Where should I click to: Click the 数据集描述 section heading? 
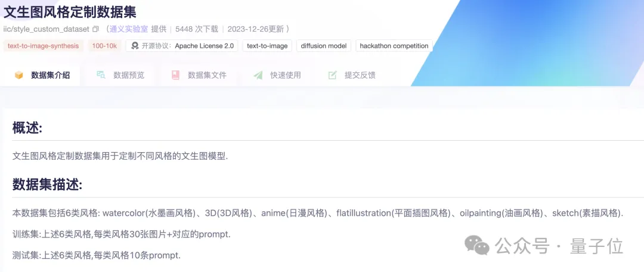pyautogui.click(x=47, y=185)
